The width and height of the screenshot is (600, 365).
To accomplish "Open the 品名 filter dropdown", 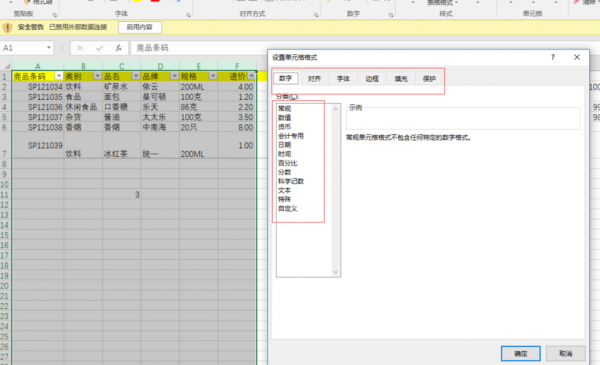I will (x=136, y=76).
